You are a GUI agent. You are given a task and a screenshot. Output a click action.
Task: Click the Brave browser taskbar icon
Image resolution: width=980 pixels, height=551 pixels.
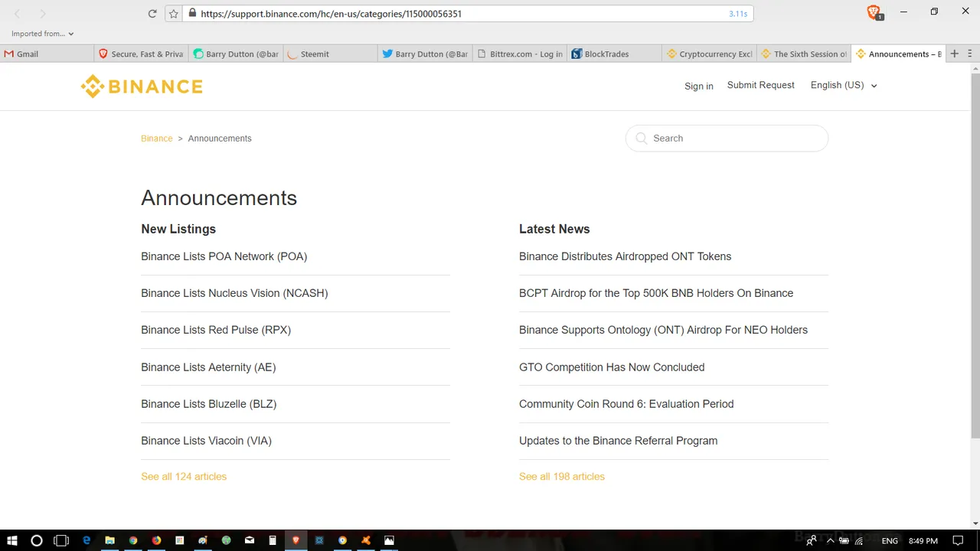(x=296, y=540)
